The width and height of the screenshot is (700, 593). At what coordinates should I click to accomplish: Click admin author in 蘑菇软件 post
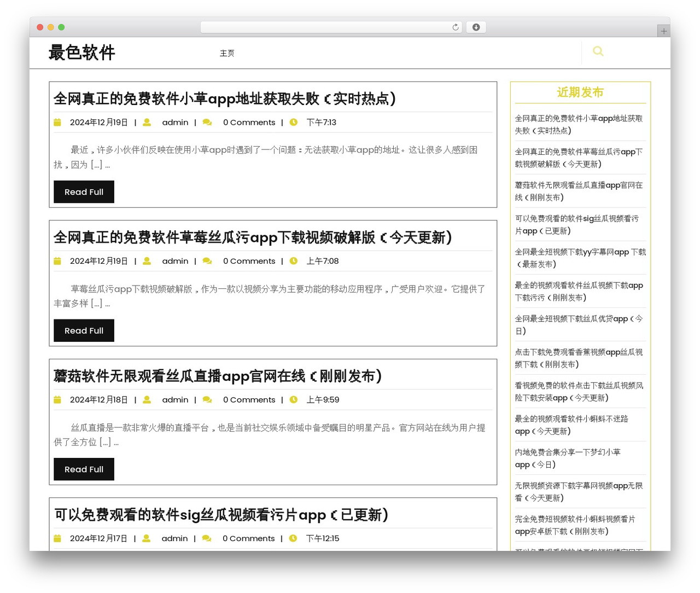click(x=175, y=400)
